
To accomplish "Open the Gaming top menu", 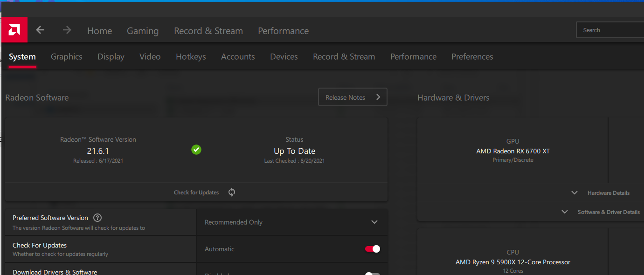I will pos(143,31).
